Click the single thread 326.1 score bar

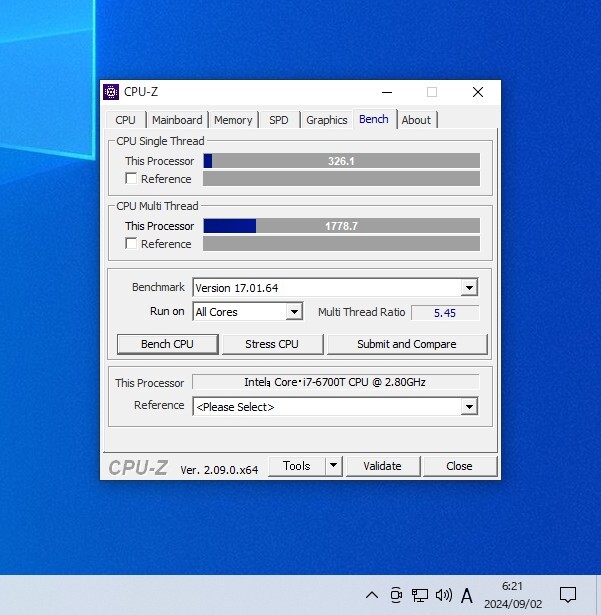341,161
